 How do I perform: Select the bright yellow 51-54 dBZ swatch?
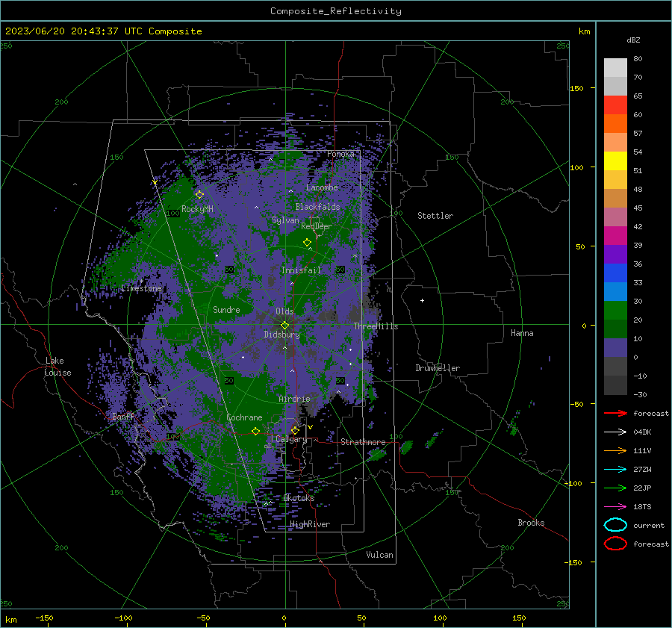(615, 161)
